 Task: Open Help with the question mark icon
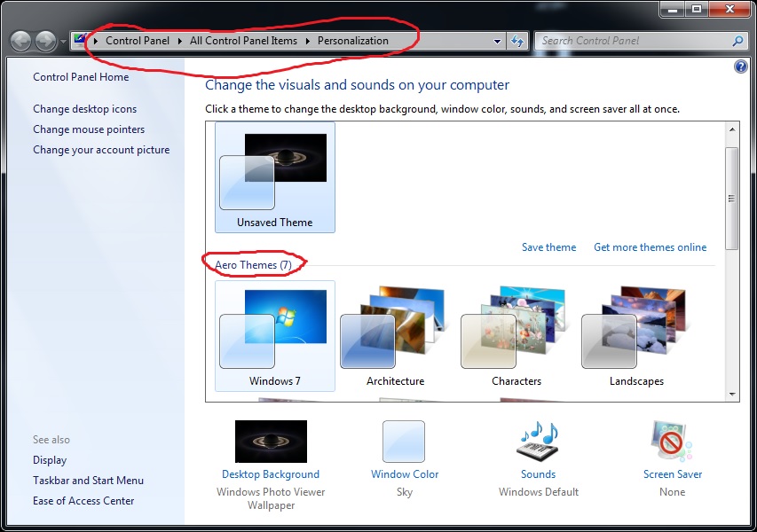point(741,66)
